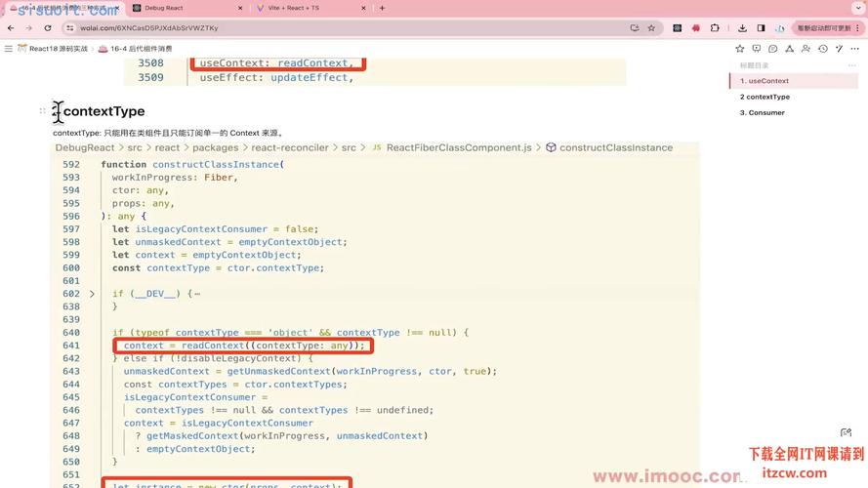The width and height of the screenshot is (868, 488).
Task: Click the magic wand icon in page toolbar
Action: point(840,49)
